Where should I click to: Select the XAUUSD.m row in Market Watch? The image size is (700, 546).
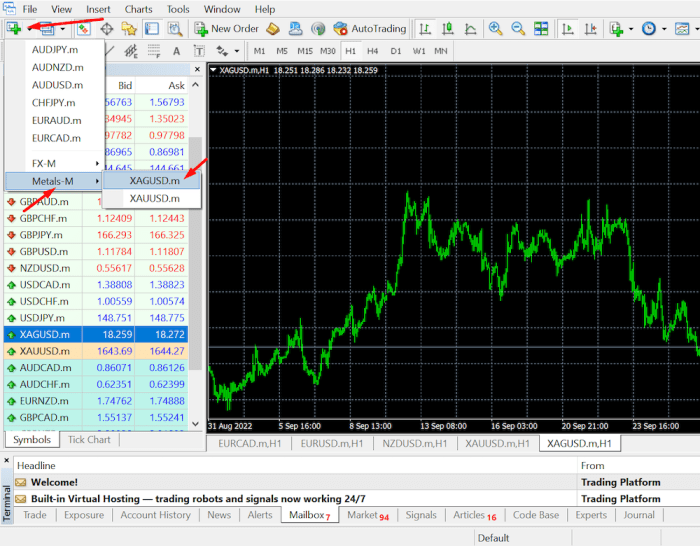[96, 351]
